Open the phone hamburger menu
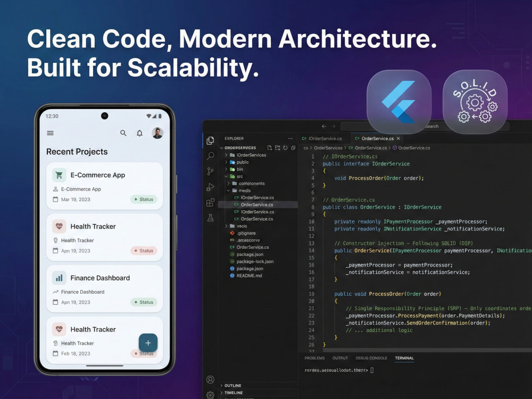 tap(50, 133)
